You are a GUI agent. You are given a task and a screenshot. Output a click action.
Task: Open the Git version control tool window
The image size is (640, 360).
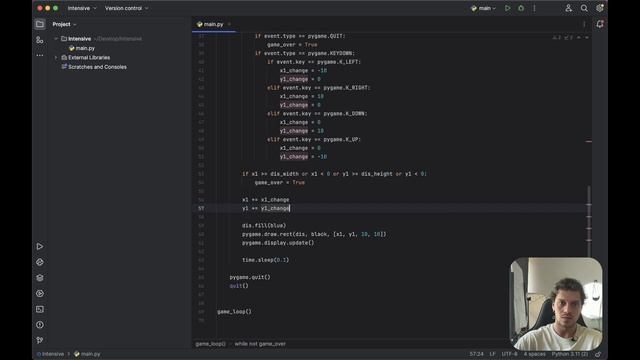(x=40, y=340)
